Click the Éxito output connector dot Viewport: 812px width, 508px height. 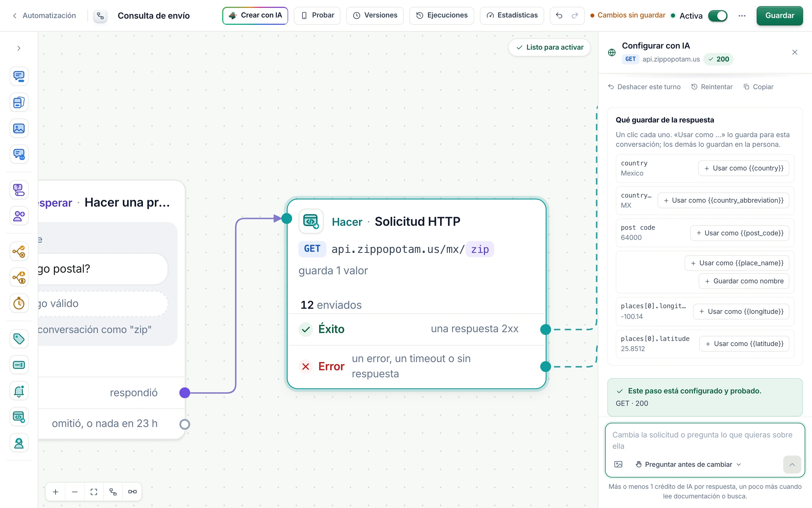tap(546, 330)
